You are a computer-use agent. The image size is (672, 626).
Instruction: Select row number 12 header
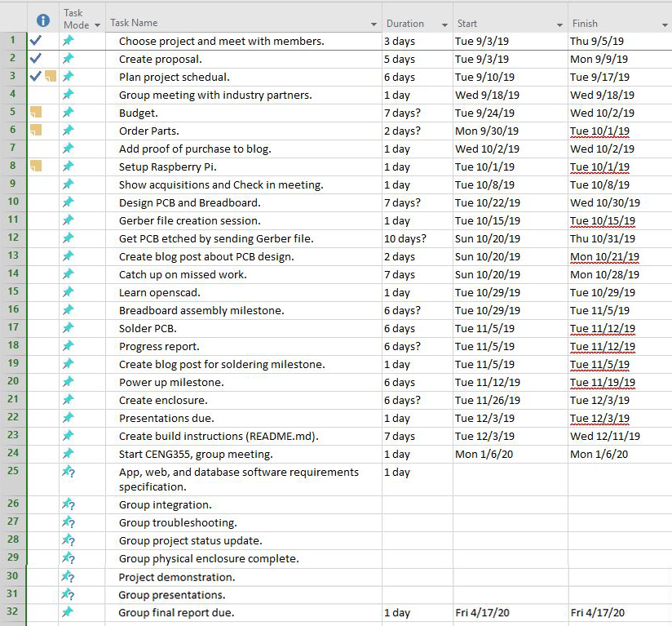pyautogui.click(x=13, y=238)
